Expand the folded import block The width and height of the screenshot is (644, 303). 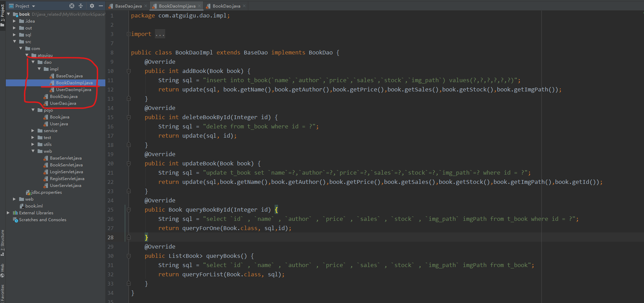point(129,34)
